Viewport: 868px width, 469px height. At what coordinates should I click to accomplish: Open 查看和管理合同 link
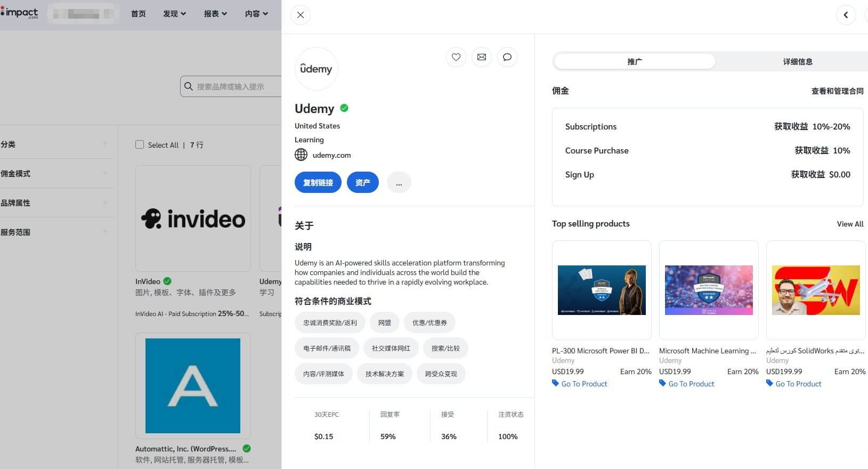[837, 91]
